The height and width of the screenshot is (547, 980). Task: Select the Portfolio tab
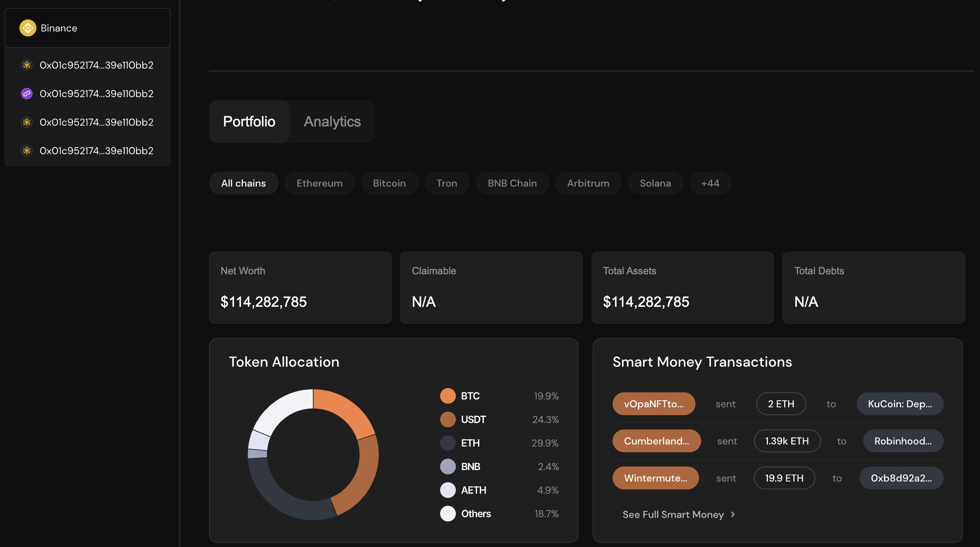(249, 122)
